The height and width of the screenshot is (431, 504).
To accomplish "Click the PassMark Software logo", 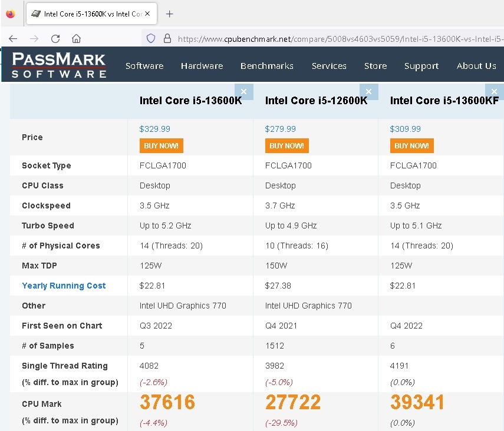I will (59, 65).
